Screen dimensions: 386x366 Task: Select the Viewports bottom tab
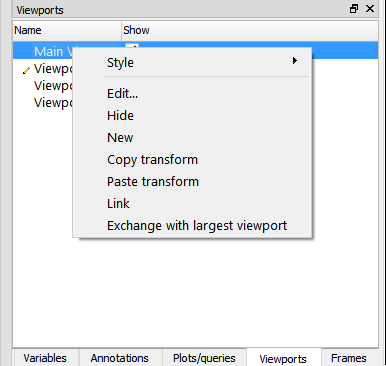coord(283,359)
